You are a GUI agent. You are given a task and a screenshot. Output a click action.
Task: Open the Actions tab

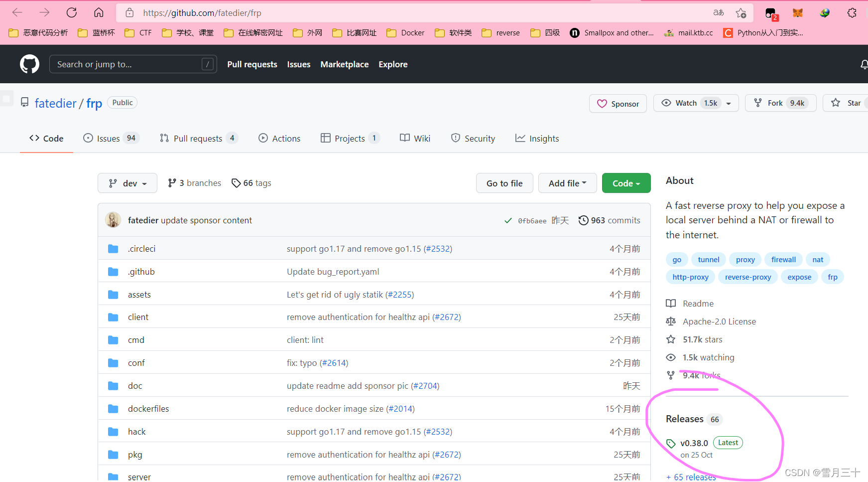pyautogui.click(x=279, y=139)
